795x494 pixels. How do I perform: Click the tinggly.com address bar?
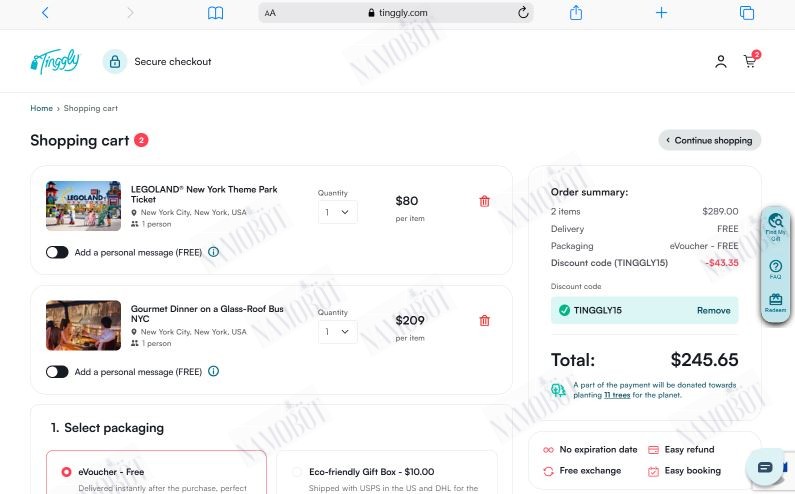(x=395, y=13)
